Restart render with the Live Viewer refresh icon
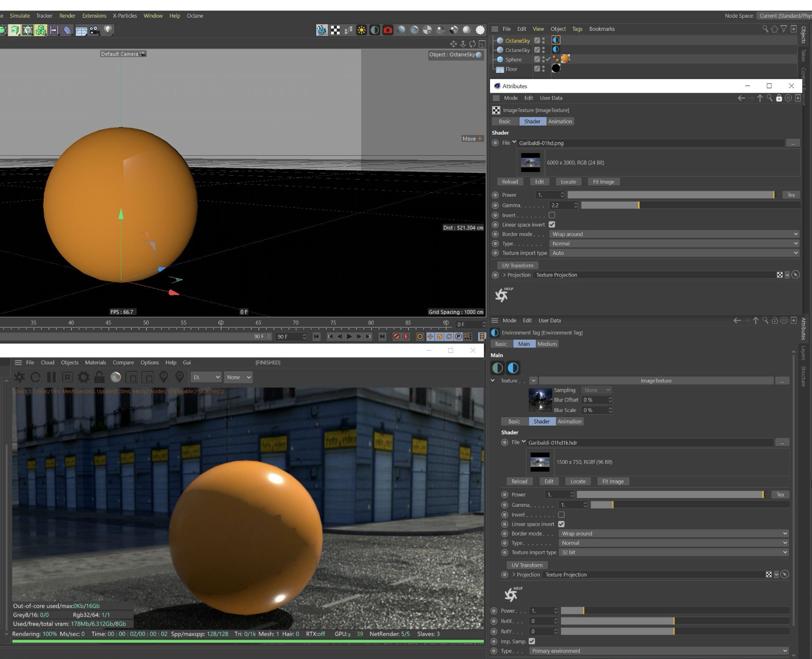812x659 pixels. pyautogui.click(x=36, y=377)
